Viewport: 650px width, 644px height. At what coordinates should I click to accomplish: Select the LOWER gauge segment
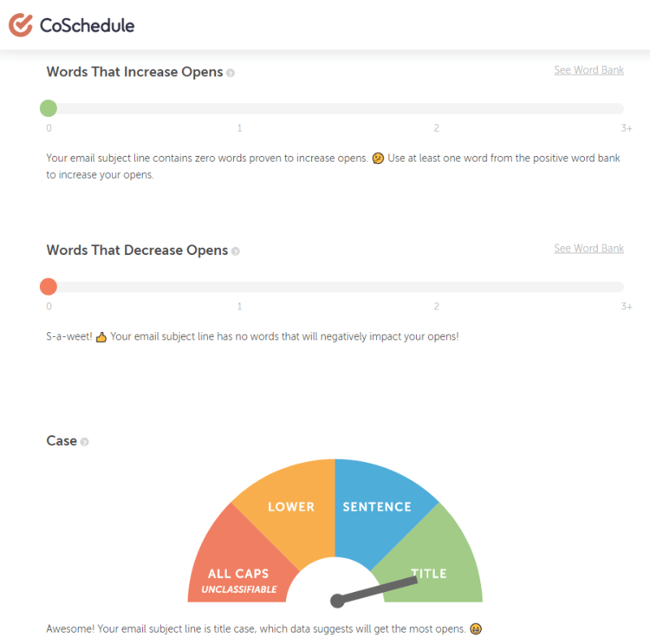tap(291, 507)
